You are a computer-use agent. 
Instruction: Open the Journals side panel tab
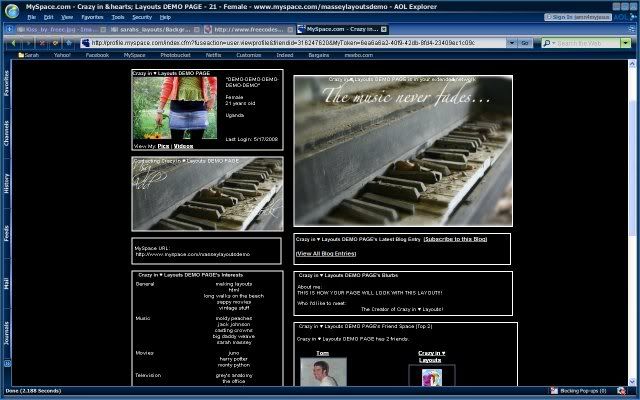click(x=7, y=333)
